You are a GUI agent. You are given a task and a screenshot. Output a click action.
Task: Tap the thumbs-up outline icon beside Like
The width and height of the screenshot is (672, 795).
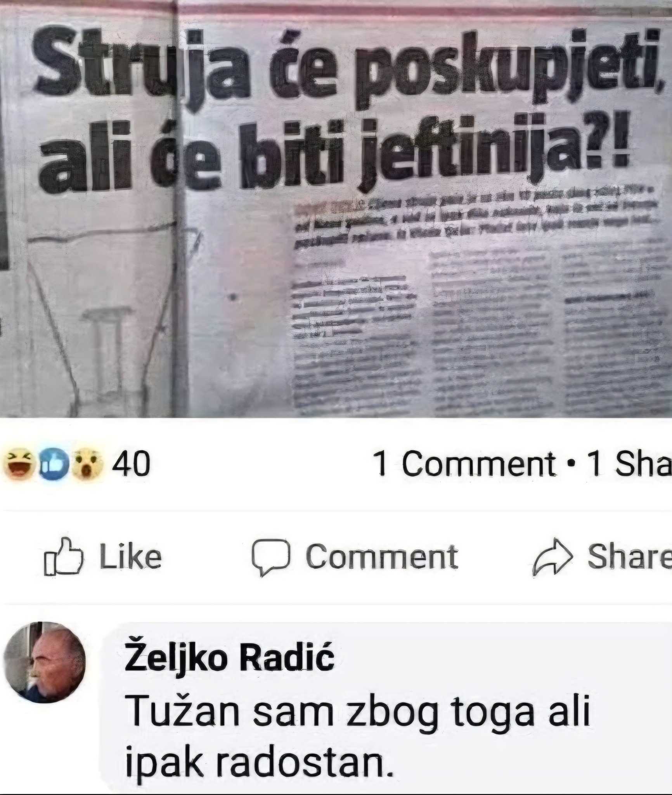[x=64, y=557]
